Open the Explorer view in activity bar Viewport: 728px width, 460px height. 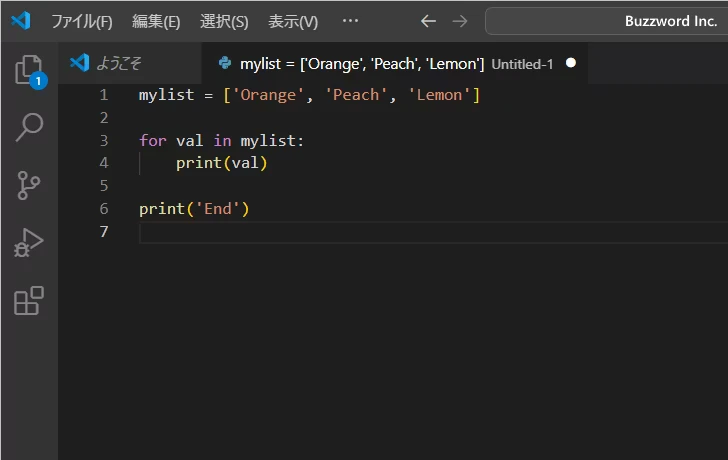click(29, 70)
